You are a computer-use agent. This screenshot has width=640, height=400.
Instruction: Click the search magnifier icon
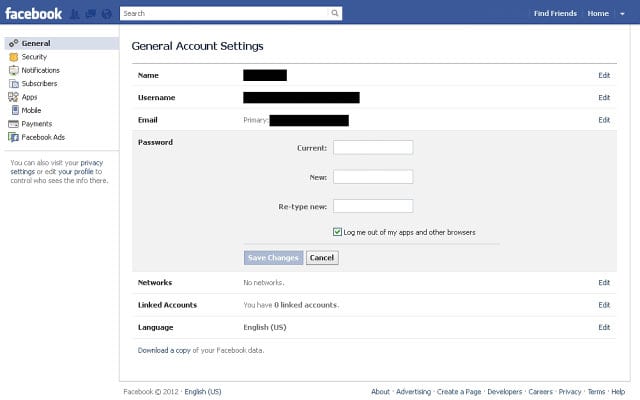coord(335,13)
